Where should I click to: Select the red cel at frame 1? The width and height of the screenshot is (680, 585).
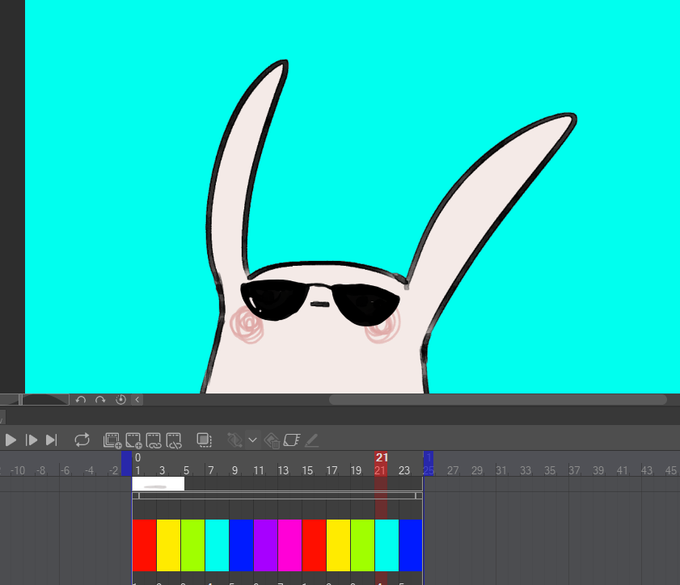click(144, 545)
